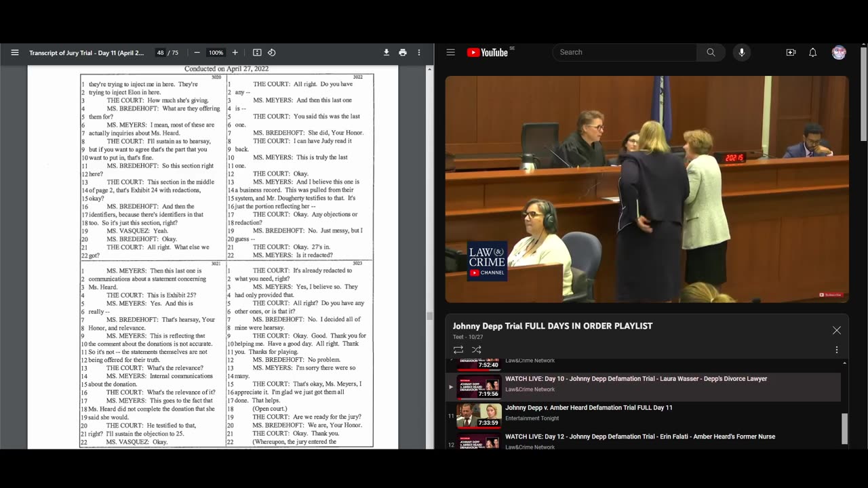Print the PDF transcript
The height and width of the screenshot is (488, 868).
(403, 53)
